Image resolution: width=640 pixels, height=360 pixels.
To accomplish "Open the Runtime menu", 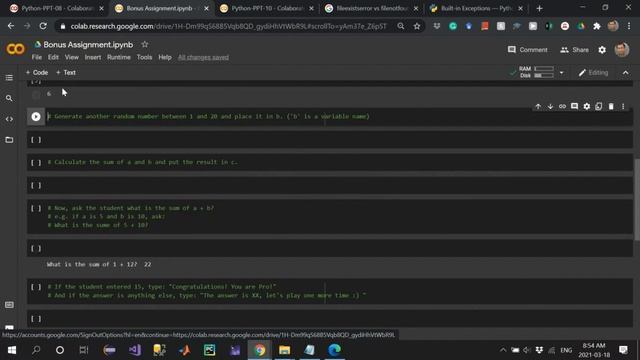I will [119, 57].
